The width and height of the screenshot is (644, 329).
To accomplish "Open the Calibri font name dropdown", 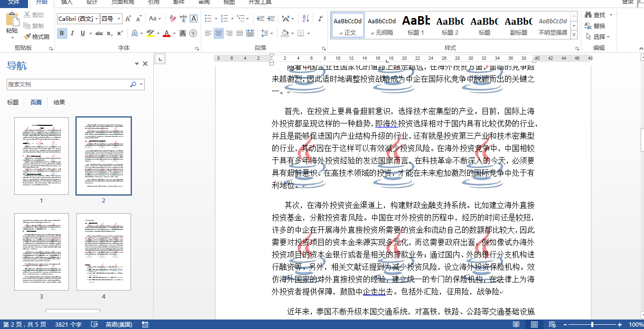I will pyautogui.click(x=97, y=19).
